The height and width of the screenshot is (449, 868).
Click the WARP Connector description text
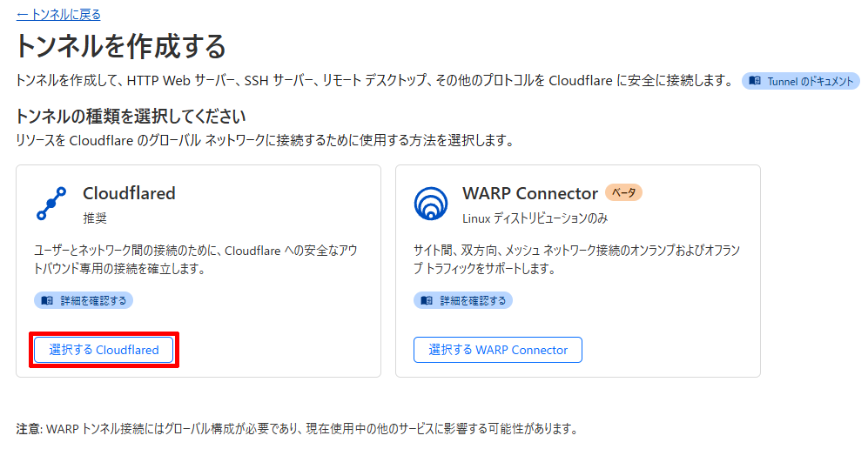tap(575, 259)
